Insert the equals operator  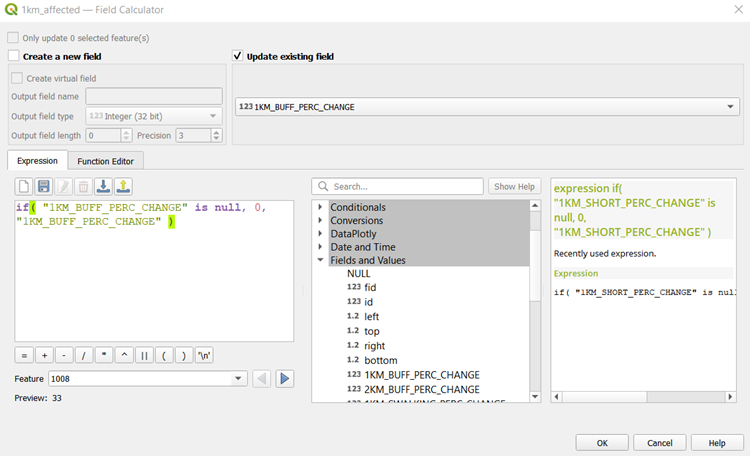pos(24,355)
